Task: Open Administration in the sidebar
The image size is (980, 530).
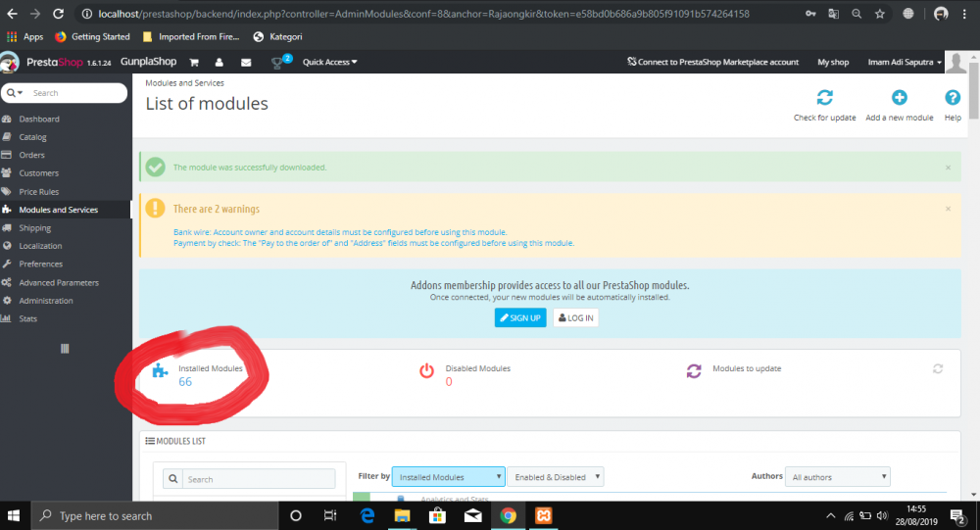Action: click(x=46, y=301)
